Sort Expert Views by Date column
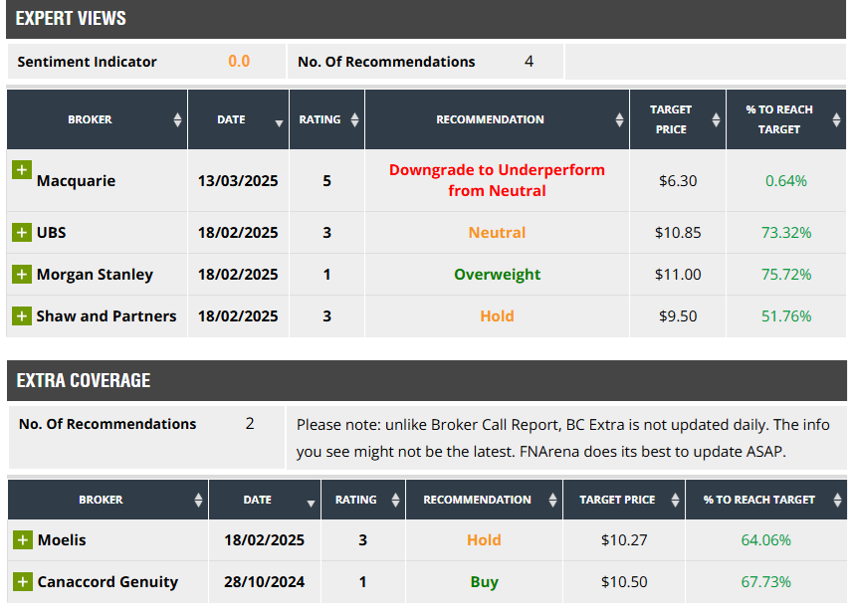This screenshot has height=616, width=853. [x=238, y=119]
